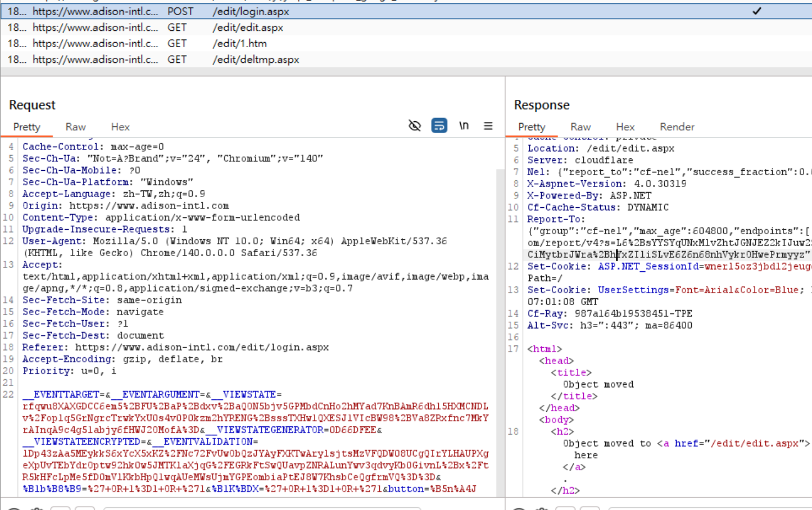Click the Cache-Control header in Request
Viewport: 812px width, 510px height.
click(93, 147)
